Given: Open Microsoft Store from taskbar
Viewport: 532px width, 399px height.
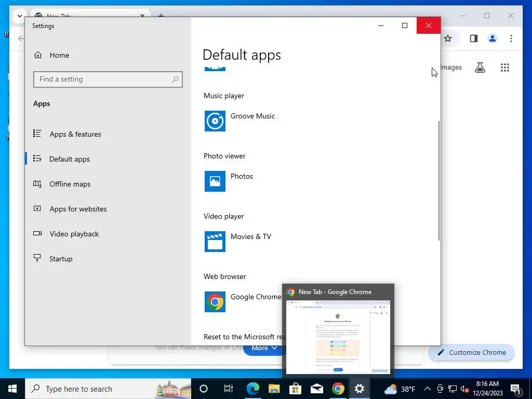Looking at the screenshot, I should pos(296,389).
